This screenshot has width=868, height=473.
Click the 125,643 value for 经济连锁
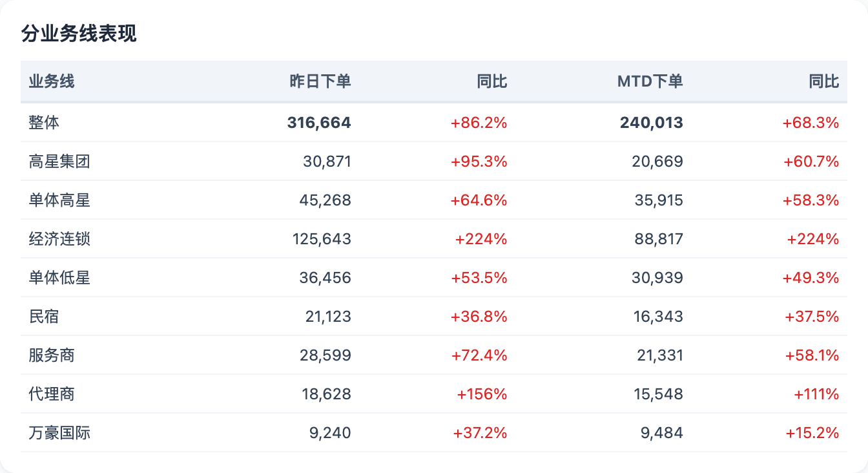click(x=322, y=239)
